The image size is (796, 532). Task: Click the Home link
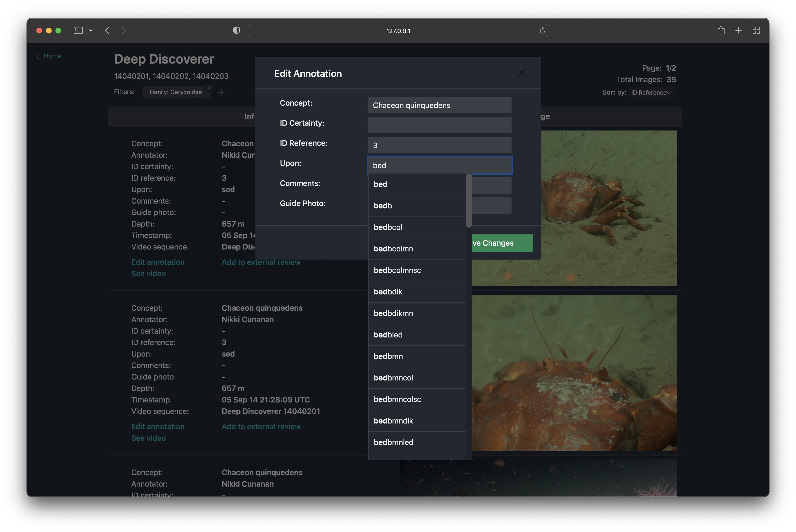[x=52, y=56]
